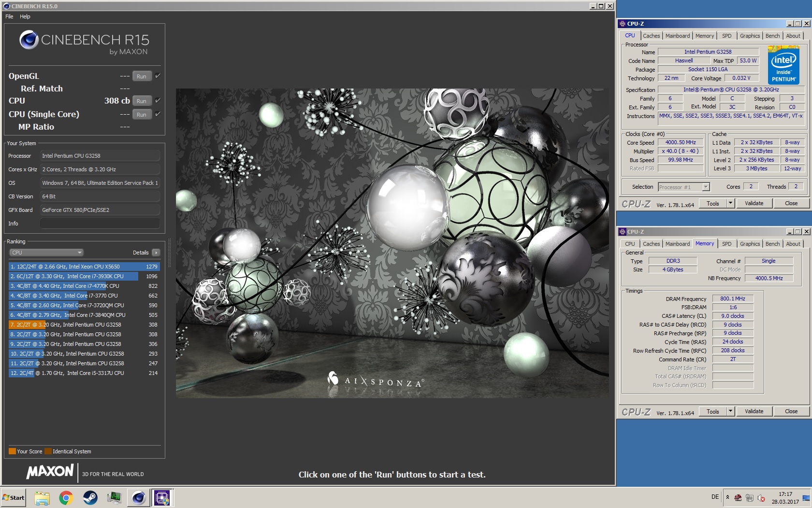Image resolution: width=812 pixels, height=508 pixels.
Task: Select ranking entry Core i5-3317U
Action: click(x=84, y=373)
